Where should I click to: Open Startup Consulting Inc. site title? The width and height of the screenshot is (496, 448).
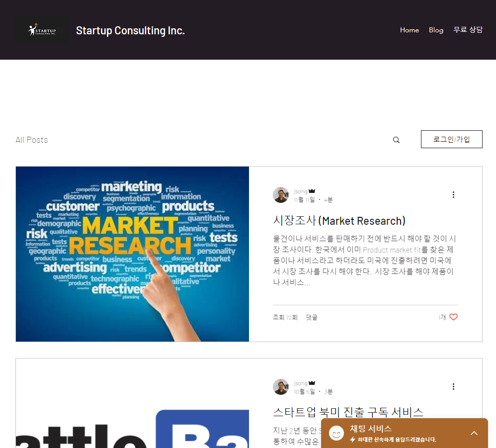(x=130, y=30)
